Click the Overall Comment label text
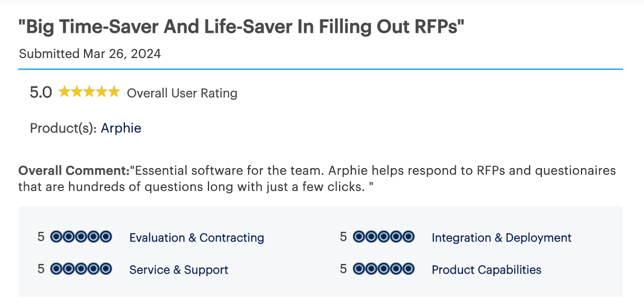Image resolution: width=644 pixels, height=307 pixels. (x=74, y=171)
